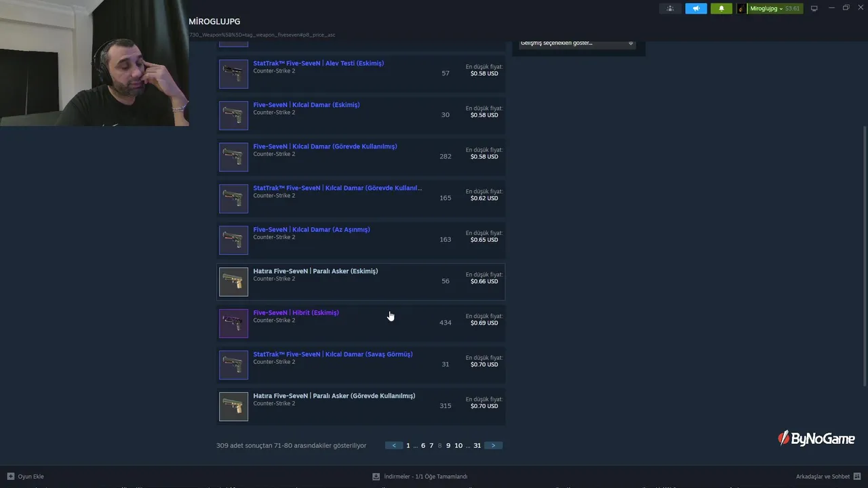
Task: Jump to results page 1
Action: pyautogui.click(x=408, y=445)
